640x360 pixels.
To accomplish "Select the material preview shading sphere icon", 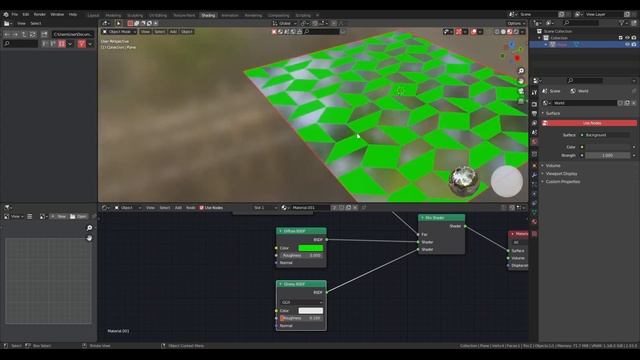I will 509,31.
